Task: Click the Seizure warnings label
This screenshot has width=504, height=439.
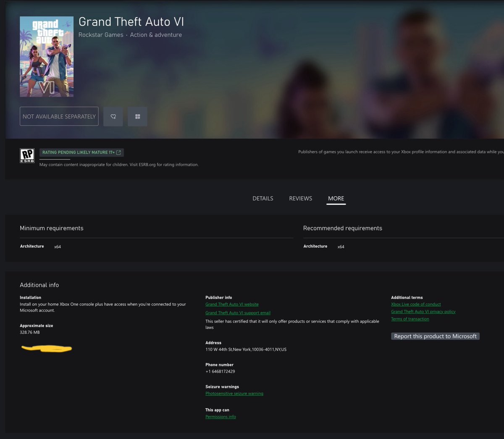Action: click(222, 386)
